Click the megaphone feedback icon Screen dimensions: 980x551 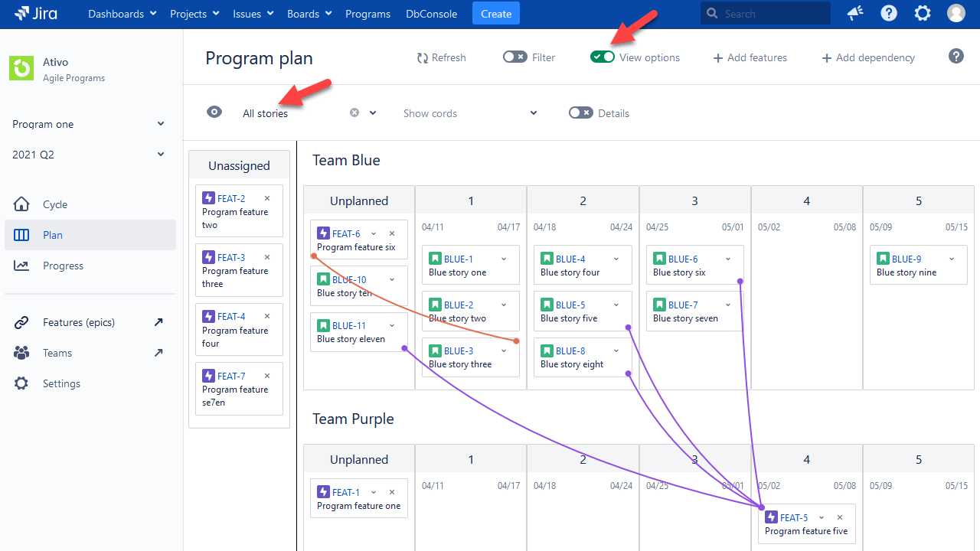pyautogui.click(x=854, y=12)
